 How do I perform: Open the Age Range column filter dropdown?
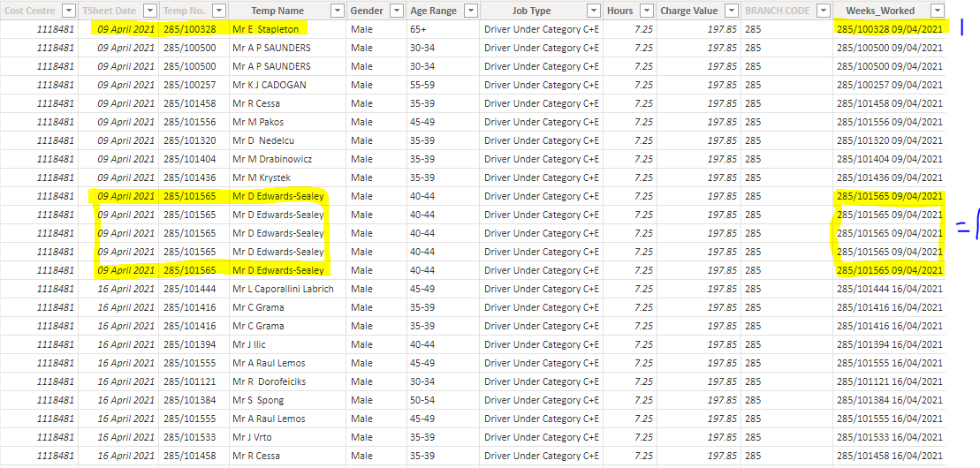(x=471, y=11)
